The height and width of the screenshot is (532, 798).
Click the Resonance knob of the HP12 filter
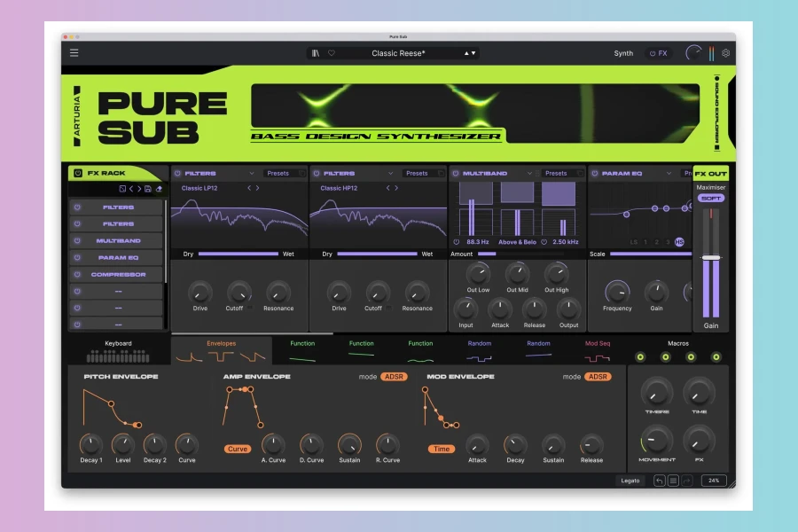(417, 293)
